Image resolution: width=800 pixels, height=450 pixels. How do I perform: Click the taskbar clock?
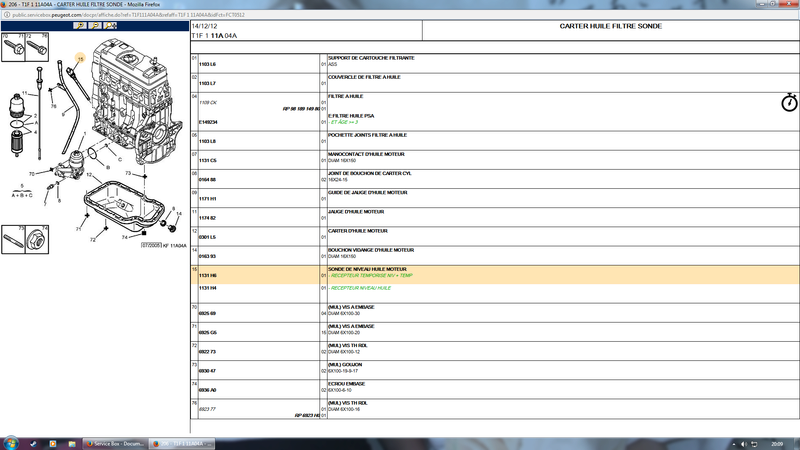(777, 444)
